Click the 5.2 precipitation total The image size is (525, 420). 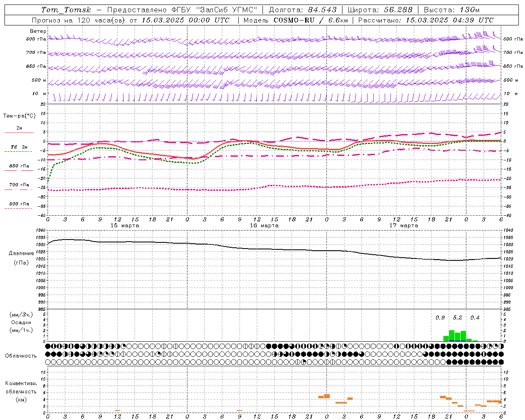(457, 317)
